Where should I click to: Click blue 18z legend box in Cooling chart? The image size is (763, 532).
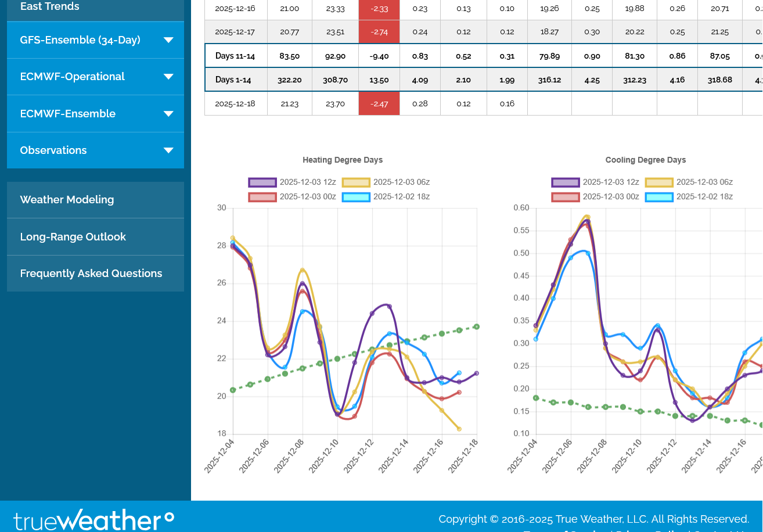point(658,197)
